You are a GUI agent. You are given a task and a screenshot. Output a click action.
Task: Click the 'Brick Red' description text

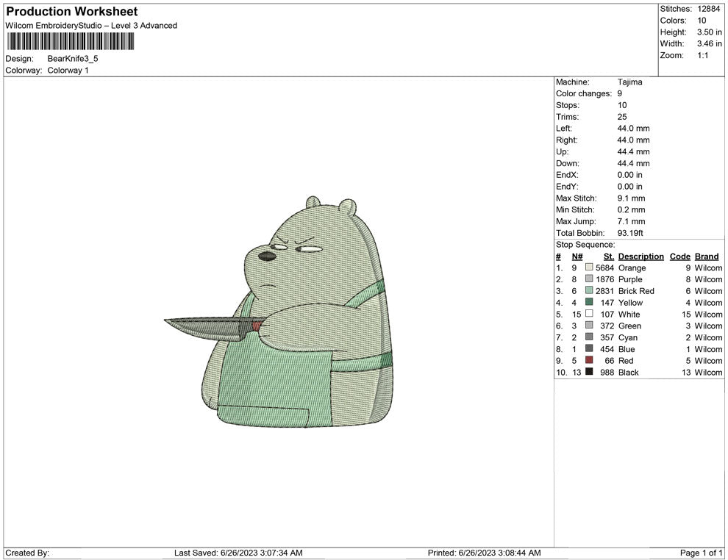(x=636, y=291)
